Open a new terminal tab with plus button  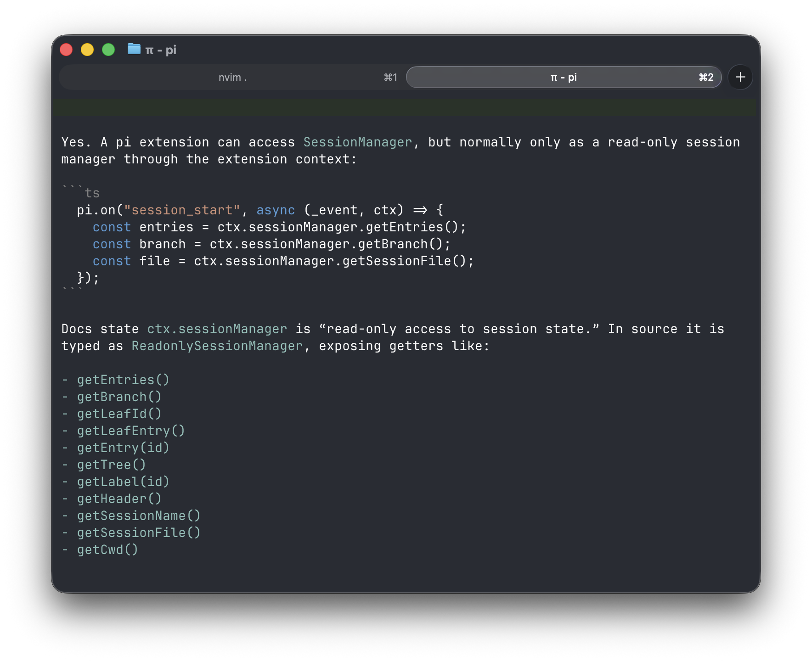[x=740, y=77]
